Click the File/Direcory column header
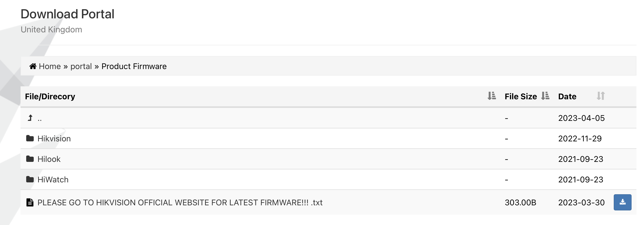This screenshot has width=644, height=225. 50,97
